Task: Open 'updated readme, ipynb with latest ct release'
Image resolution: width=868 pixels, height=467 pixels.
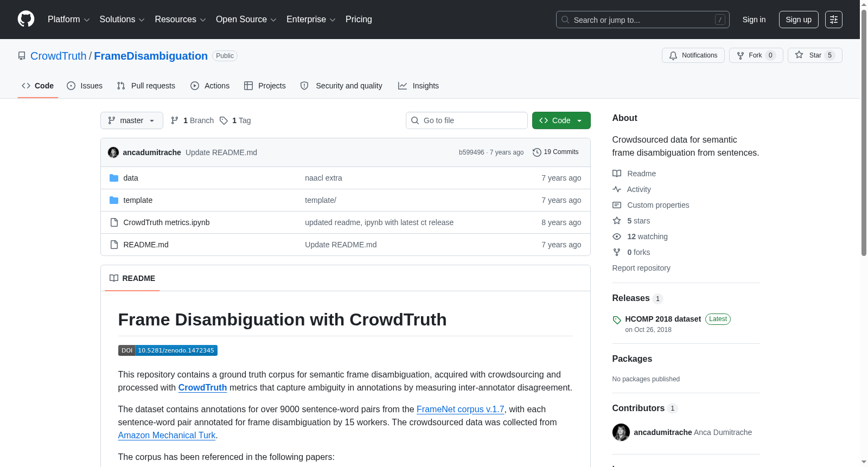Action: tap(379, 222)
